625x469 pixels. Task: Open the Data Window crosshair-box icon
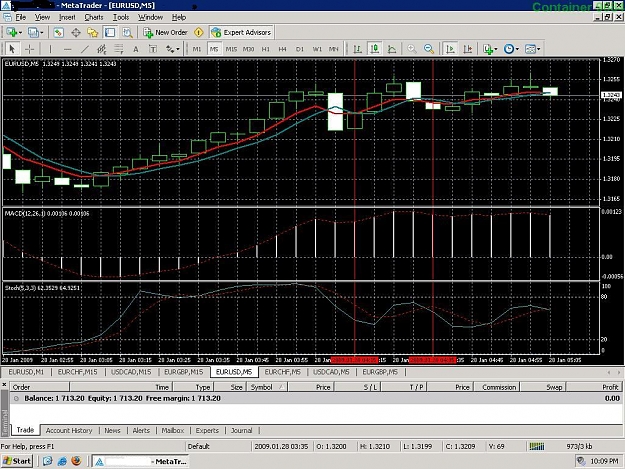76,33
